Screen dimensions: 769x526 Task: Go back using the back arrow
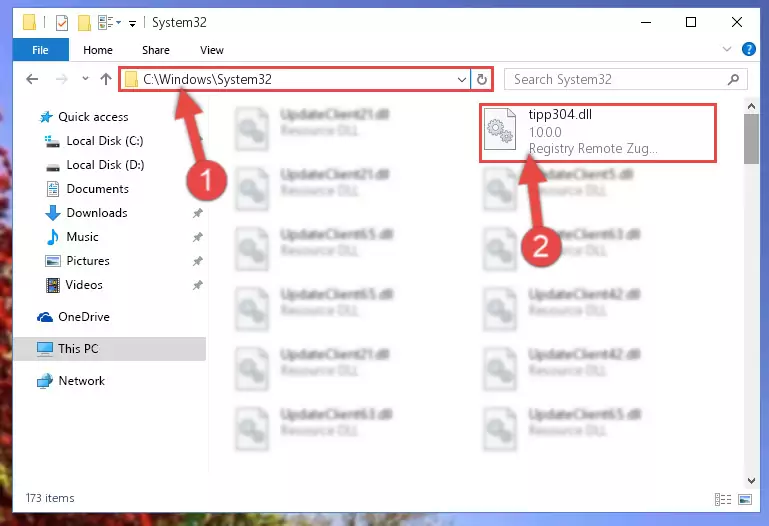click(x=32, y=79)
